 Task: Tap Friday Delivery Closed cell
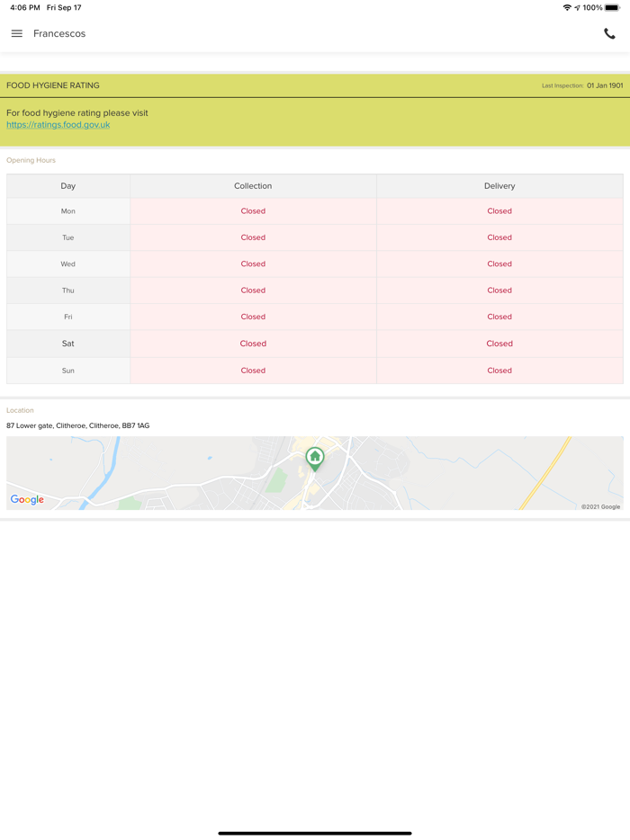click(x=499, y=317)
